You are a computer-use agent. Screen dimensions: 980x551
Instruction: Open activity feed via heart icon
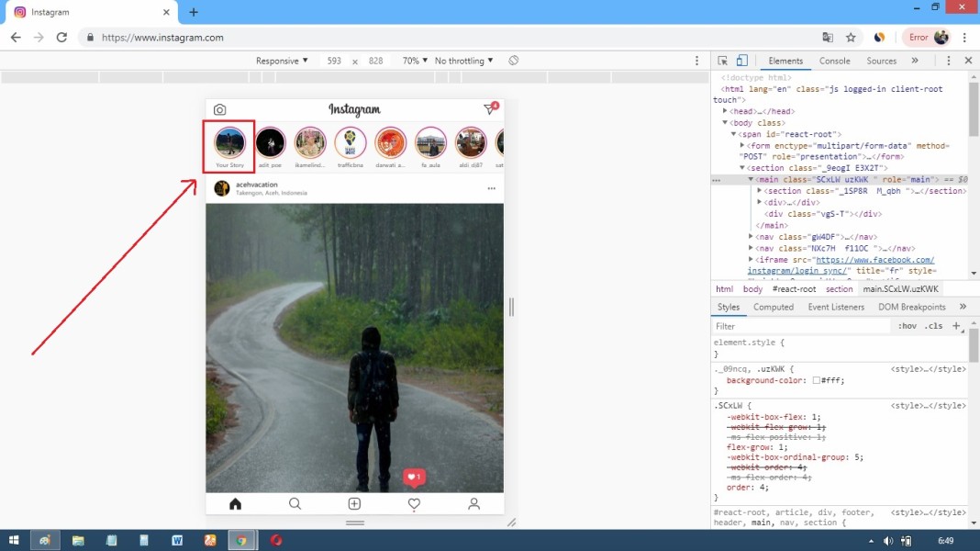[413, 503]
